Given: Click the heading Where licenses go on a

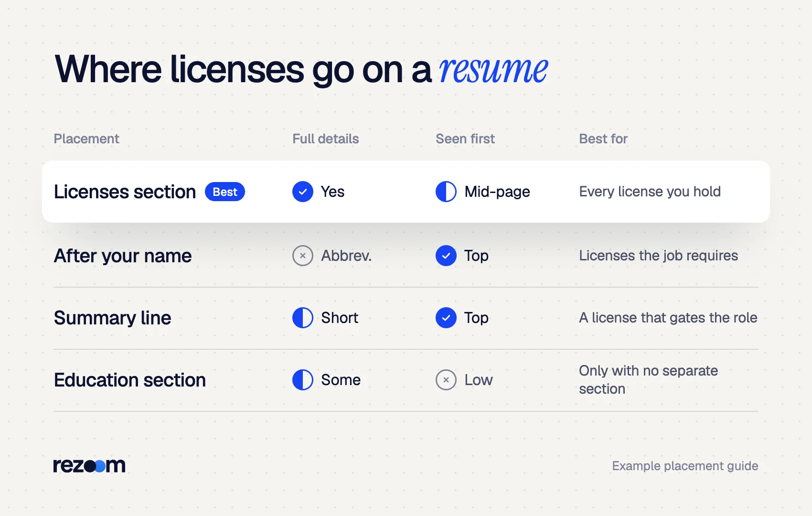Looking at the screenshot, I should [243, 70].
